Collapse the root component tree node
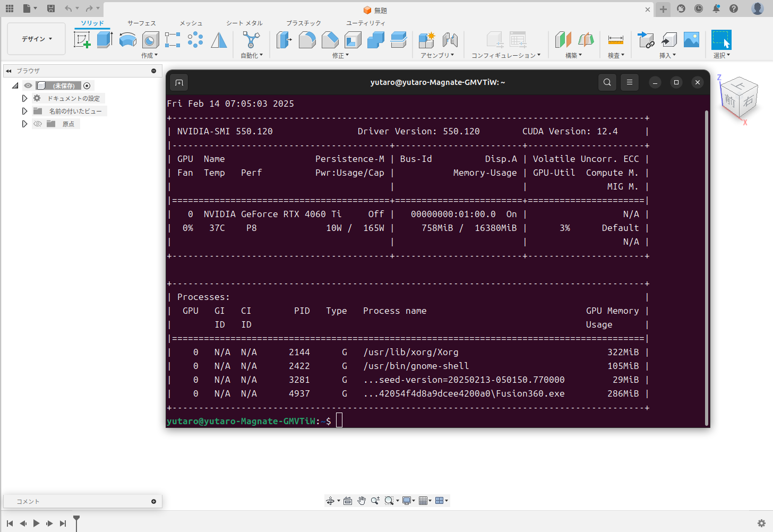 point(15,85)
